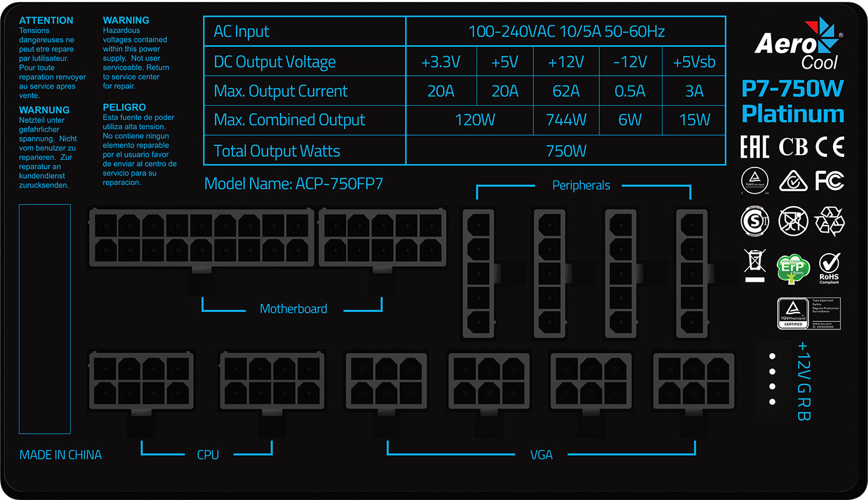868x500 pixels.
Task: Select the RCM triangle checkmark logo
Action: 793,181
